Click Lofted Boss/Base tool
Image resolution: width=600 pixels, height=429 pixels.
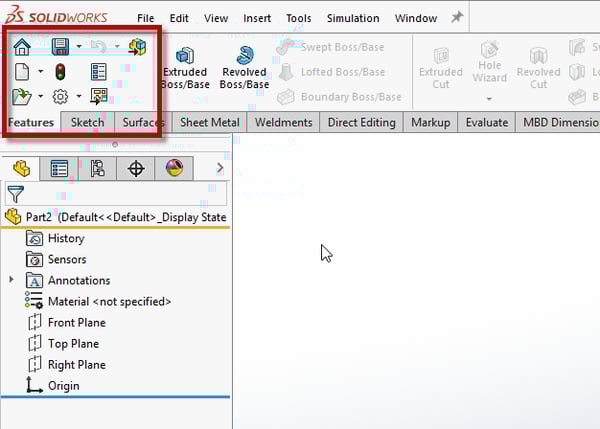(x=331, y=72)
